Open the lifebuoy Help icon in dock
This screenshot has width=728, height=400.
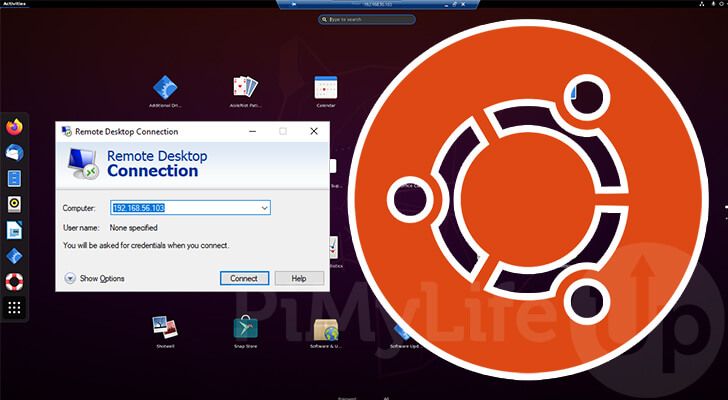[x=14, y=282]
